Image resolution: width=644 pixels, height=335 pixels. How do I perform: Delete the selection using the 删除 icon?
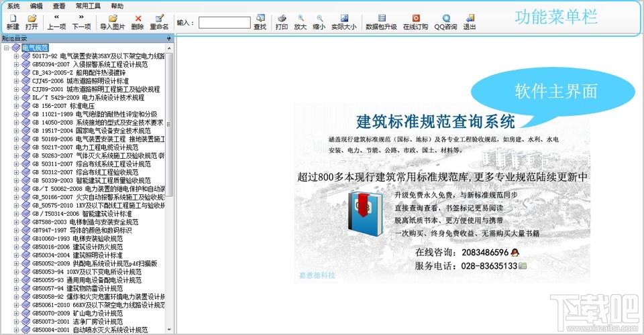coord(138,21)
